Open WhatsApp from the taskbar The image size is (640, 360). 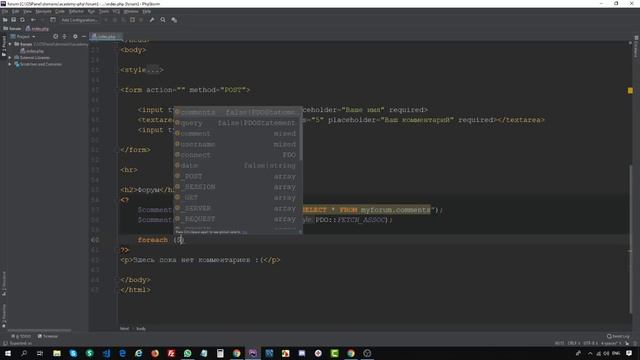(187, 353)
